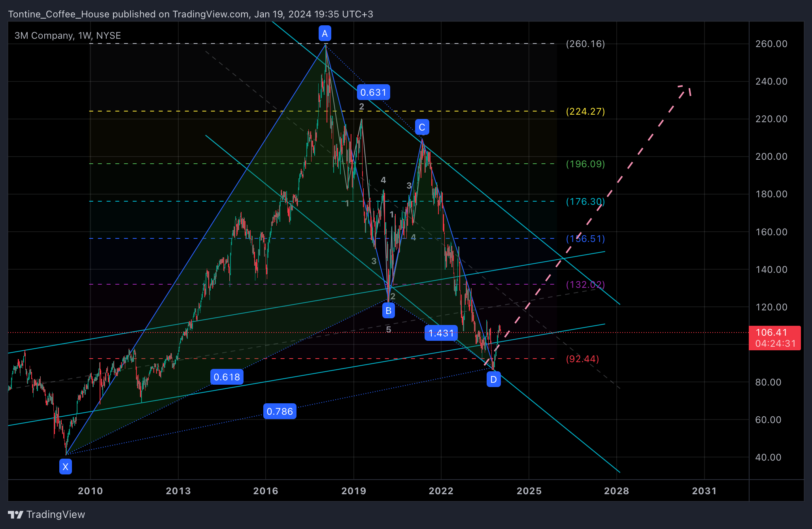
Task: Click the gray Elliott wave label 5
Action: coord(389,329)
